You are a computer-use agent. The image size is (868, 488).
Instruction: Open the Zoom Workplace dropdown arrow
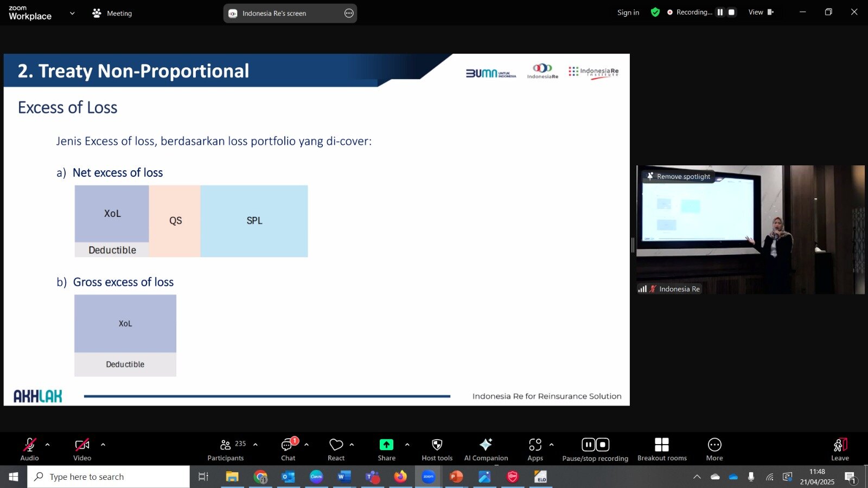(x=72, y=13)
